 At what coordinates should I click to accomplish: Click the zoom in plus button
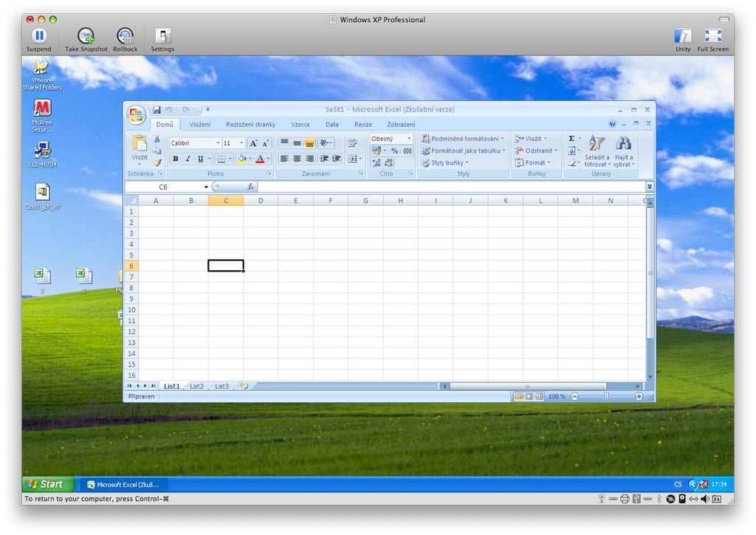click(639, 396)
